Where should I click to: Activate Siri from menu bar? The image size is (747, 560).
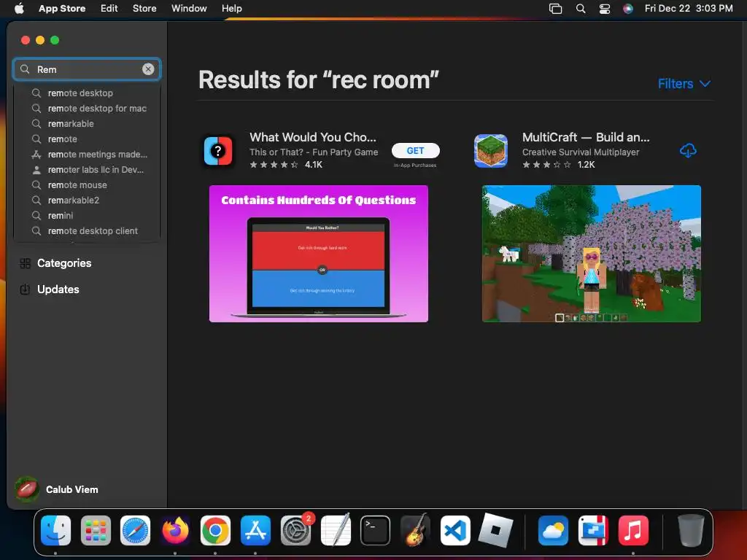[628, 8]
